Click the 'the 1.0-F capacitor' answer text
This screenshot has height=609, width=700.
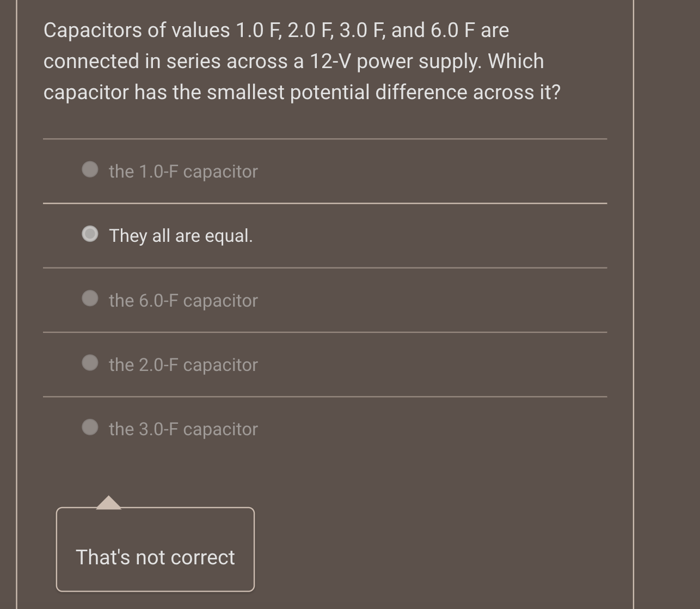pyautogui.click(x=183, y=172)
